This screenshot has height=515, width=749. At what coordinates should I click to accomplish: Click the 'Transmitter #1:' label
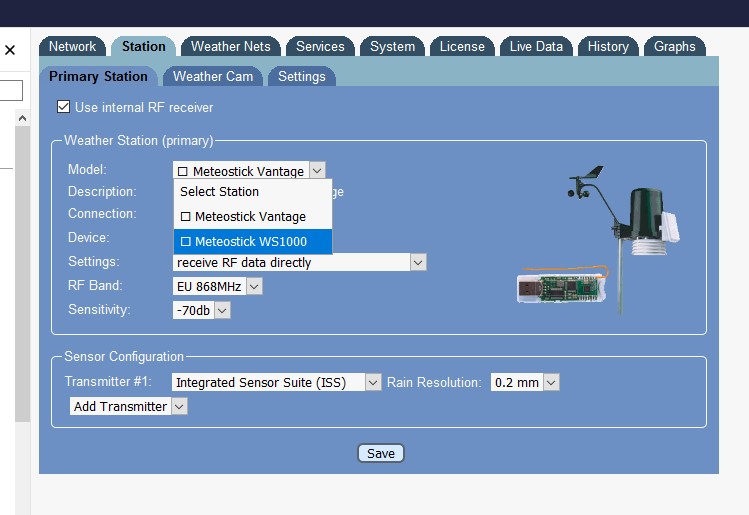(108, 381)
